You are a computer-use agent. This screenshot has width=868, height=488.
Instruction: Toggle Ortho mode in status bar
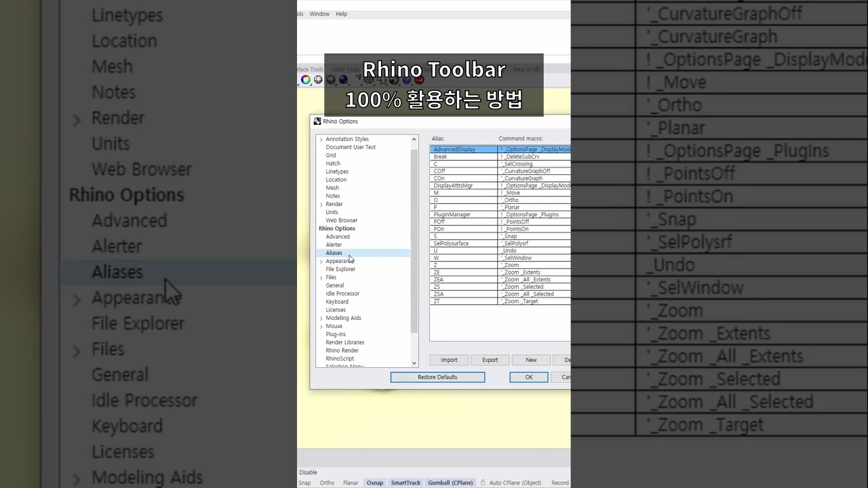[x=327, y=483]
